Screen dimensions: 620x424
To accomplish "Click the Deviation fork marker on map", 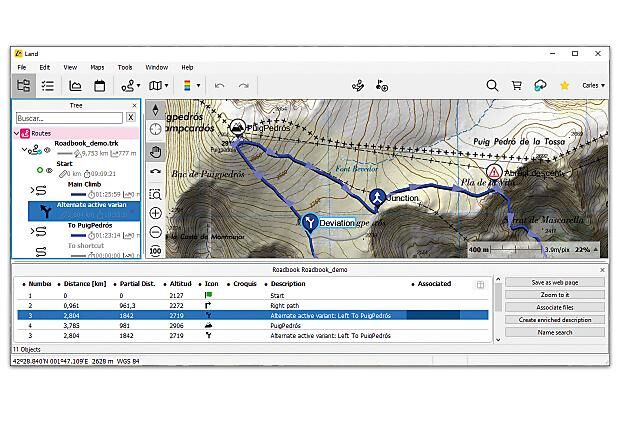I will coord(310,223).
